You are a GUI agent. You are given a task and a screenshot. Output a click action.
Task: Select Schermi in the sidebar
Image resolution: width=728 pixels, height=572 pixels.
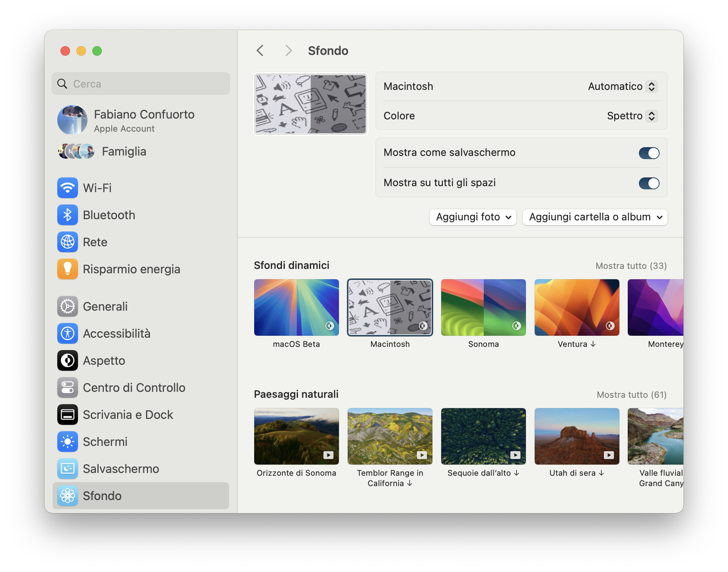[x=141, y=442]
